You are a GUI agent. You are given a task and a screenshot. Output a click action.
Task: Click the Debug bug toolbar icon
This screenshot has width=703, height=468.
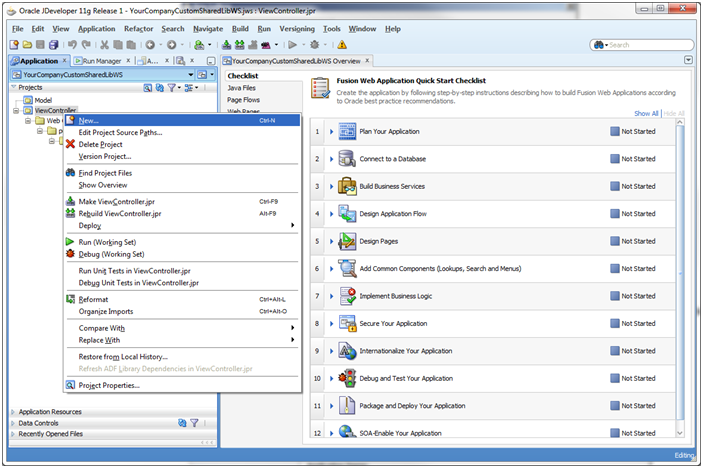click(315, 45)
